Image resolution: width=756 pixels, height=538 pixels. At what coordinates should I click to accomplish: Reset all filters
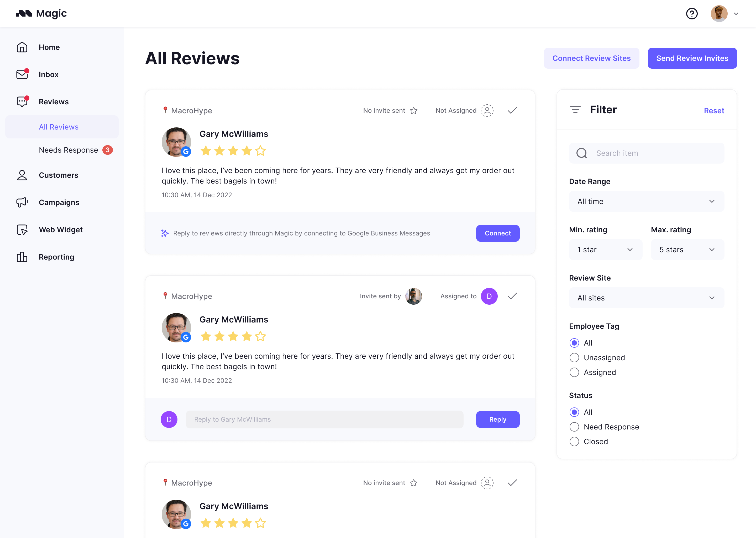pyautogui.click(x=714, y=111)
